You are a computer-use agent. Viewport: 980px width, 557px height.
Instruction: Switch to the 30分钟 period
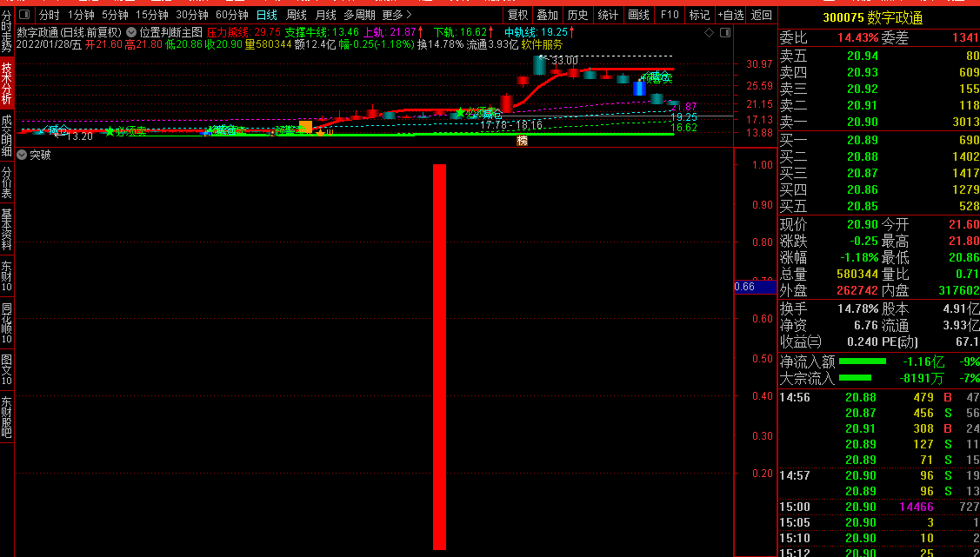pyautogui.click(x=192, y=15)
